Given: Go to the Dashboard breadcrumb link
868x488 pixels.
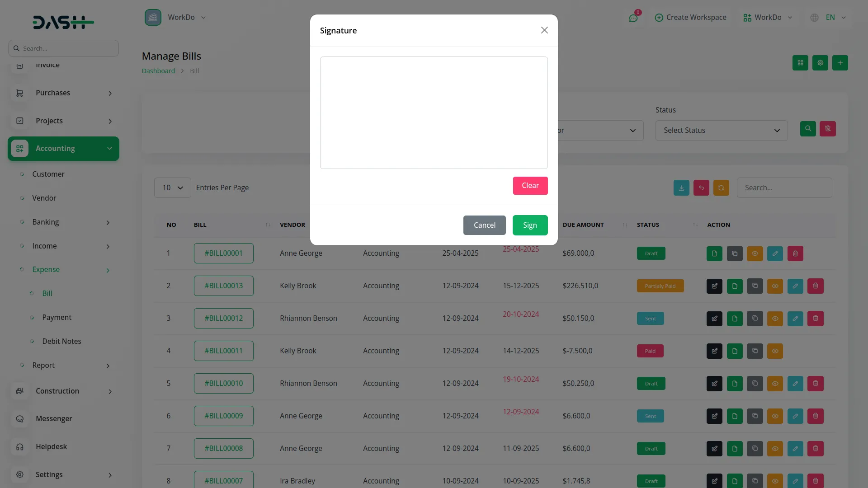Looking at the screenshot, I should coord(158,71).
